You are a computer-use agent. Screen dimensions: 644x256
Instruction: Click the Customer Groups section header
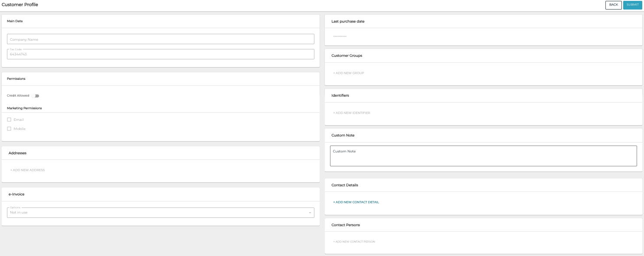(x=347, y=55)
